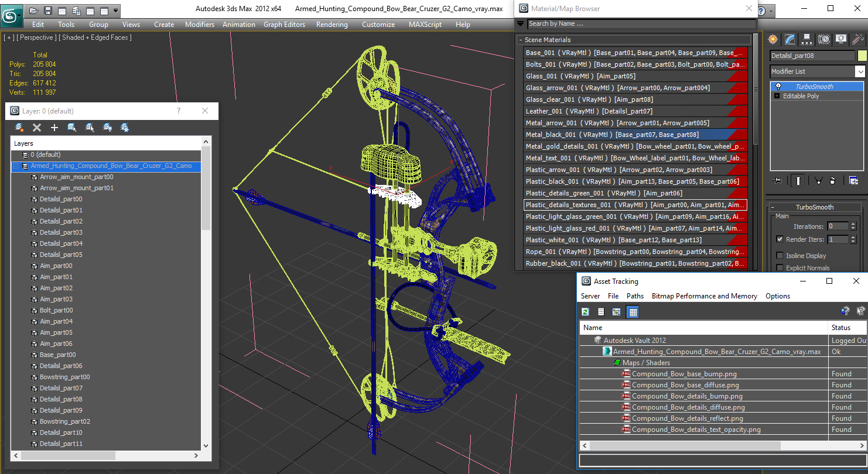Click Status column header in Asset Tracking
This screenshot has height=474, width=868.
(x=848, y=328)
